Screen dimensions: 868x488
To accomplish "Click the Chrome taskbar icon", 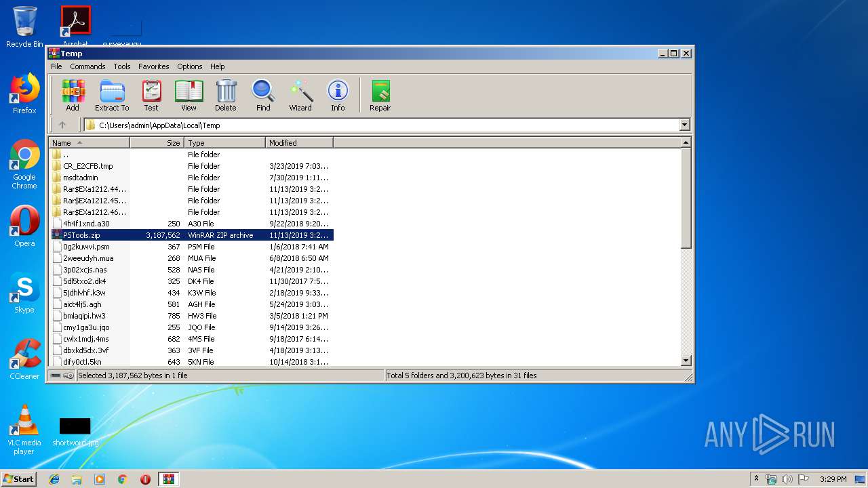I will (x=122, y=479).
